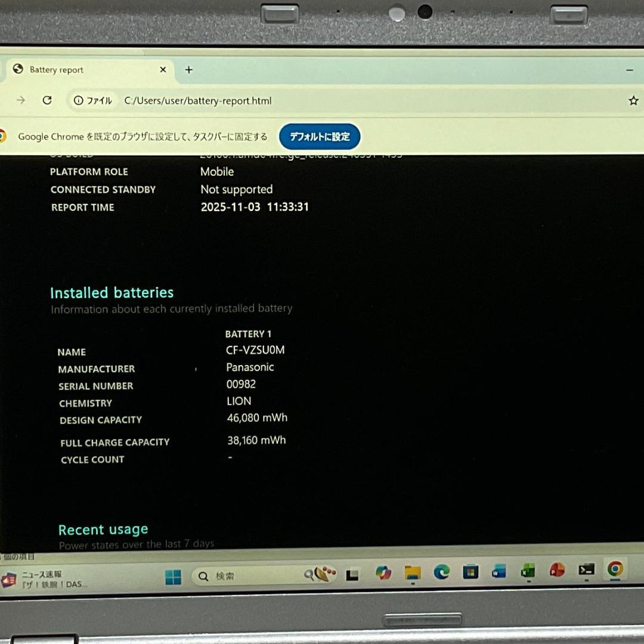644x644 pixels.
Task: Start PowerPoint from the taskbar
Action: tap(557, 575)
